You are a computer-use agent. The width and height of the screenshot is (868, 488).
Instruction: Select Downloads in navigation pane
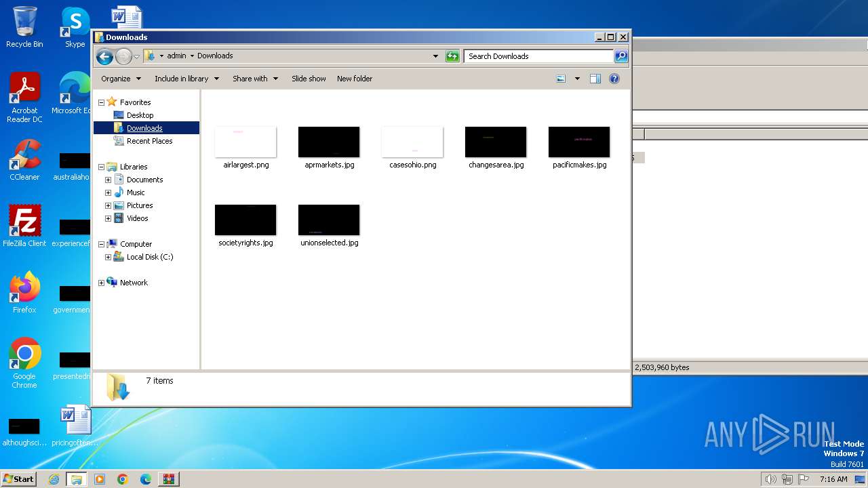[144, 128]
